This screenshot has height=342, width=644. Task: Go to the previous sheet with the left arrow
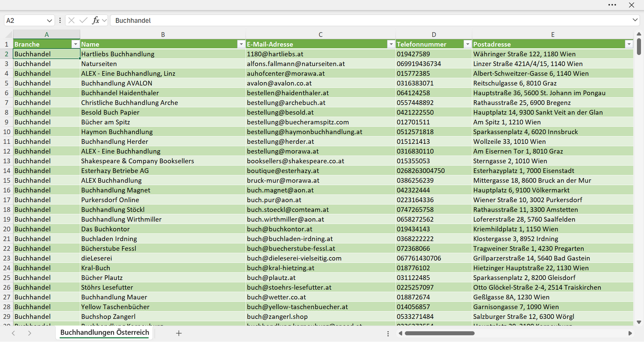coord(13,333)
